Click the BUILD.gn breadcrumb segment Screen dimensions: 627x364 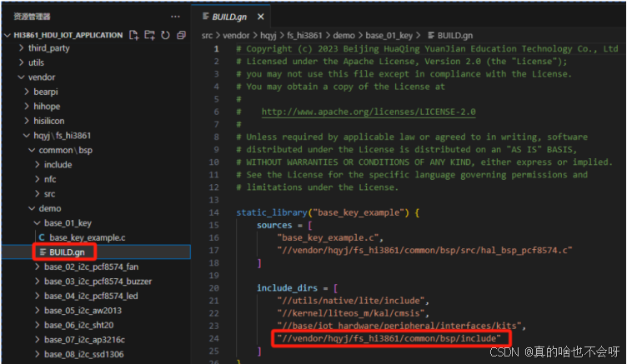pos(455,36)
